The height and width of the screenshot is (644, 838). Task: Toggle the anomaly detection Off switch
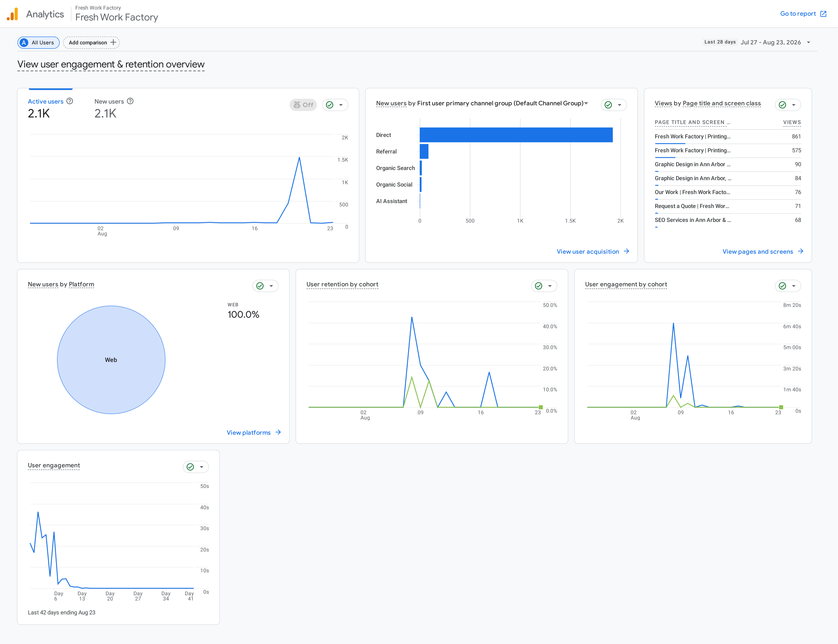point(303,105)
